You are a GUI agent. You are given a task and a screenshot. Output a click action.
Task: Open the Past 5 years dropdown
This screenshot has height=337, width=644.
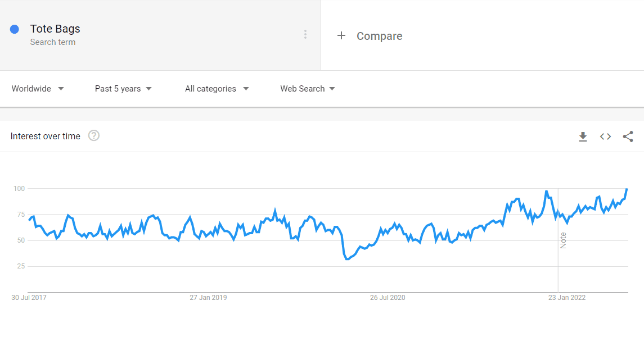(123, 89)
